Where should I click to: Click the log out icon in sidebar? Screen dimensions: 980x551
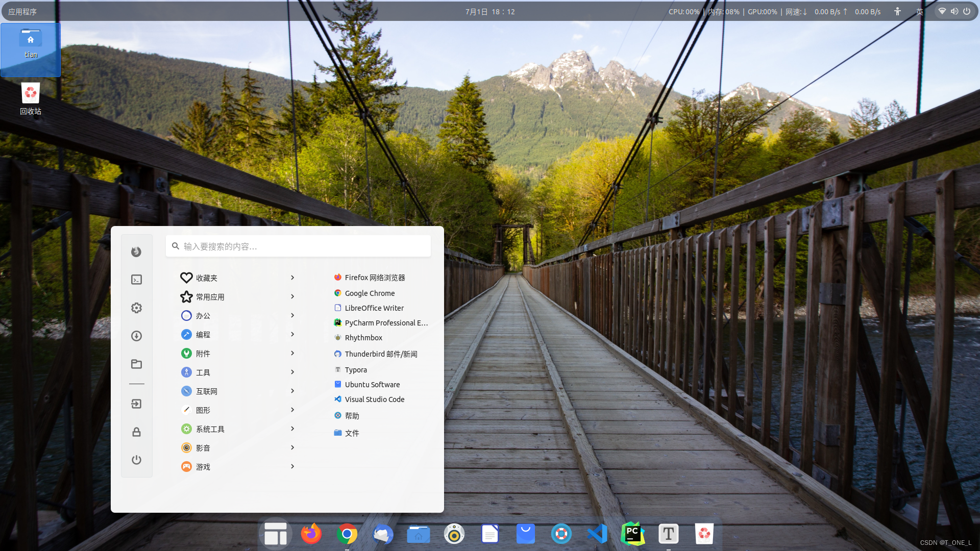click(x=136, y=404)
